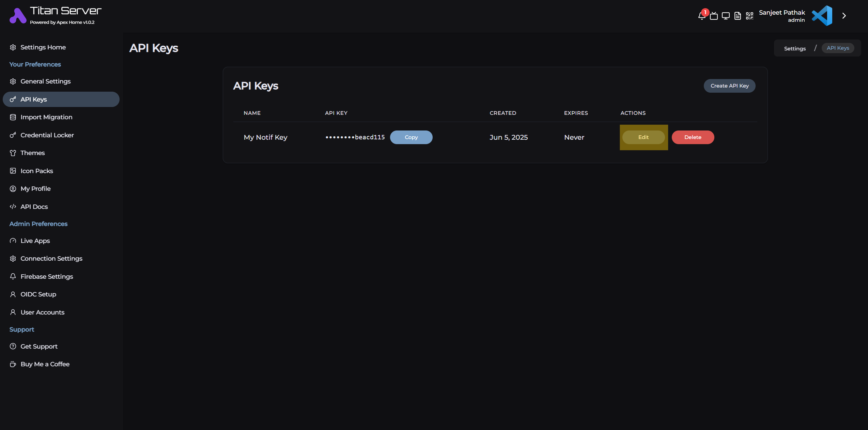The image size is (868, 430).
Task: Open the document logs icon near the QR code
Action: pos(738,16)
